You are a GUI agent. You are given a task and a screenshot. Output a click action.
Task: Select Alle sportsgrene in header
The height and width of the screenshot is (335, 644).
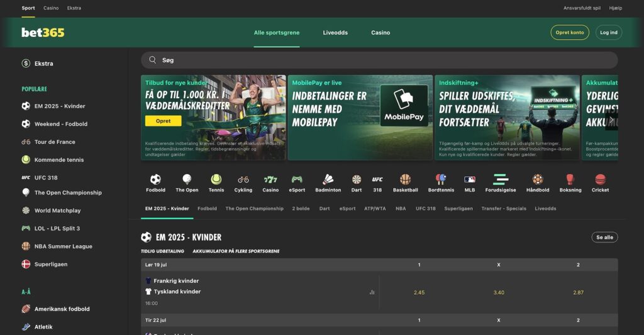point(277,33)
